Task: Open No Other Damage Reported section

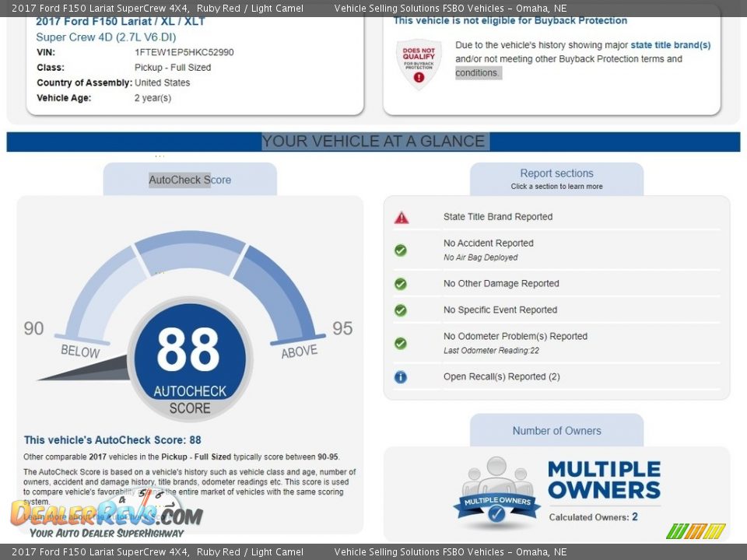Action: [501, 283]
